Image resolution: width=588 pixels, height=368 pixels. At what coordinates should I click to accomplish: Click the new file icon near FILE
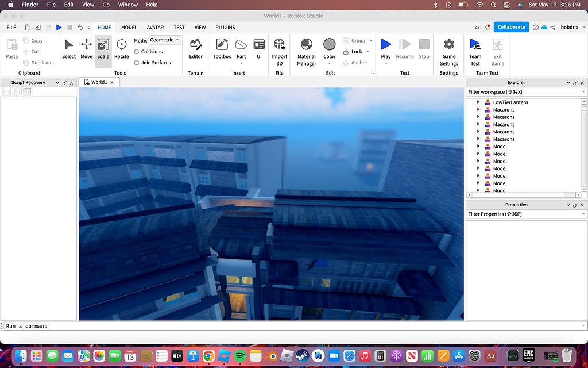click(27, 28)
